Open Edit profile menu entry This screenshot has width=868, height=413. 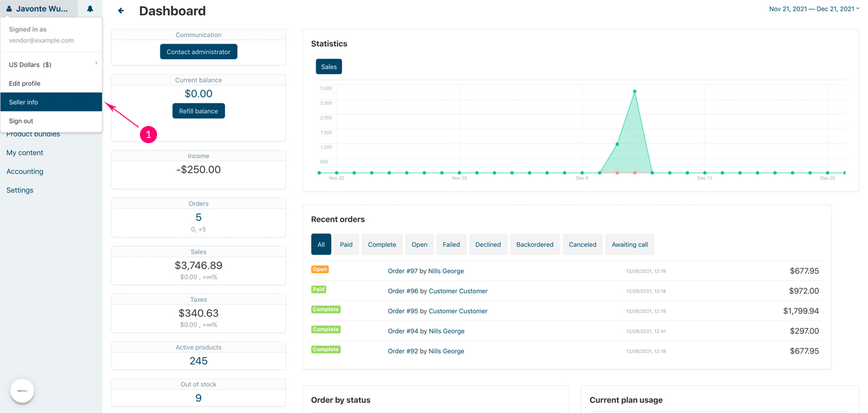tap(24, 83)
